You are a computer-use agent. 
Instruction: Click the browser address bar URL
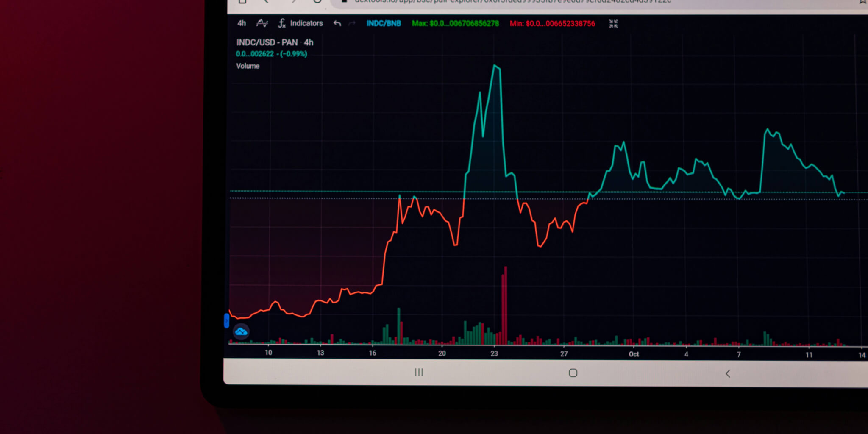point(509,2)
